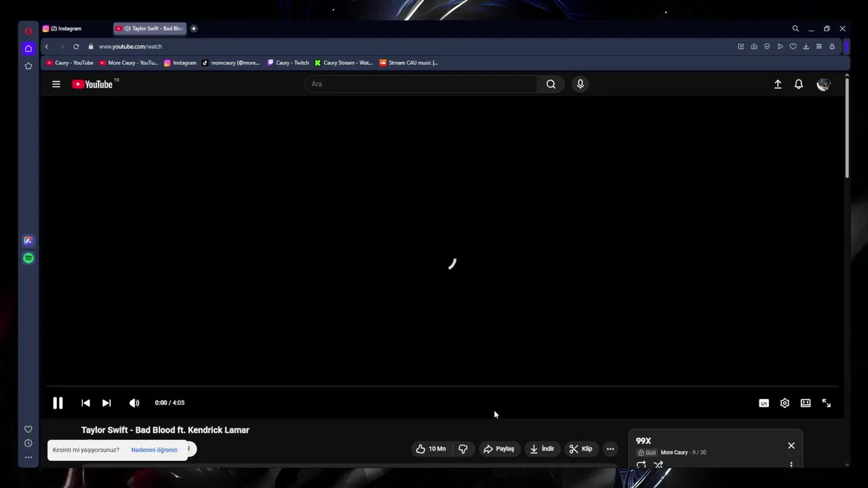Mute the video volume
868x488 pixels.
(134, 403)
